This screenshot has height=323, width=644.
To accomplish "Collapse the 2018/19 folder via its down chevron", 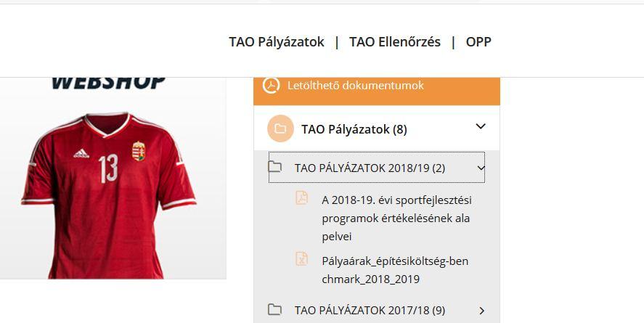I will click(x=481, y=168).
